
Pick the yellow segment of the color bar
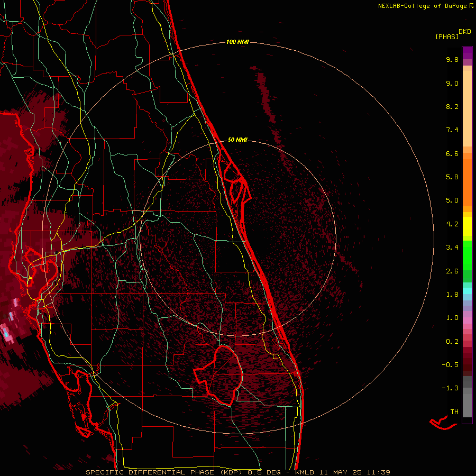coord(467,226)
